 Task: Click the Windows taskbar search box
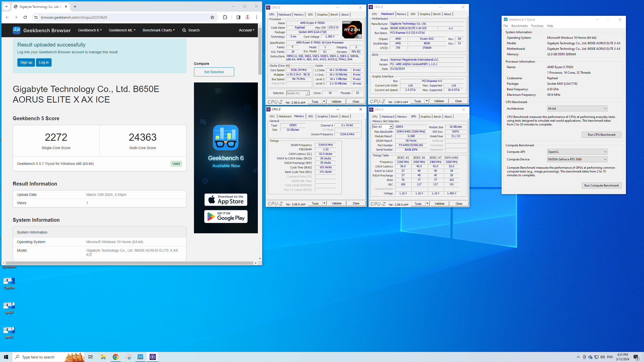pyautogui.click(x=48, y=357)
